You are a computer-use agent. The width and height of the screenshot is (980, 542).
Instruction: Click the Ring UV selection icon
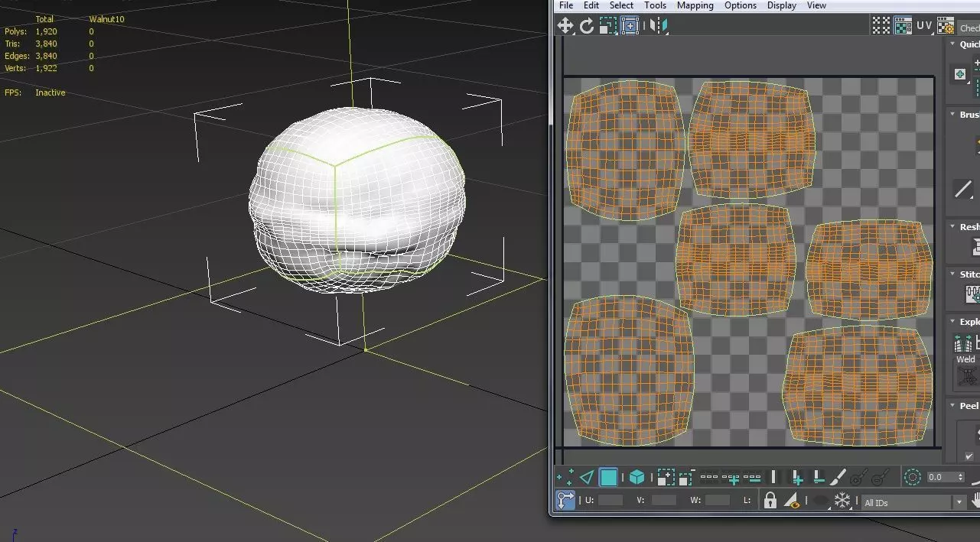pos(773,478)
